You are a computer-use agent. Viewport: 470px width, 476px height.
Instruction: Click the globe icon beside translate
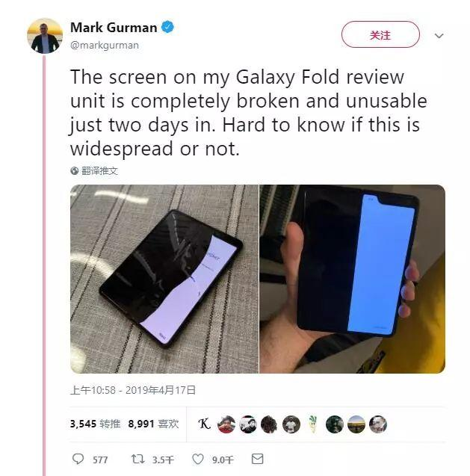75,171
